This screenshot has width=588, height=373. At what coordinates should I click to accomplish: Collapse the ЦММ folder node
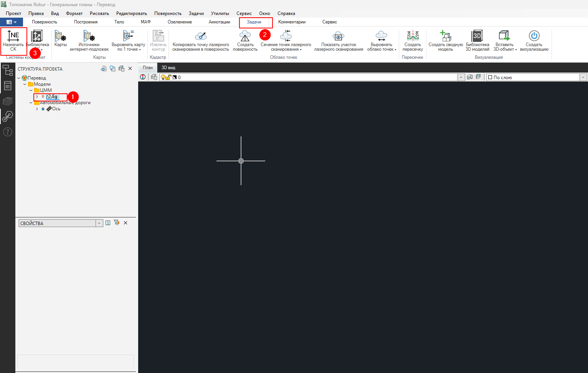(x=31, y=90)
